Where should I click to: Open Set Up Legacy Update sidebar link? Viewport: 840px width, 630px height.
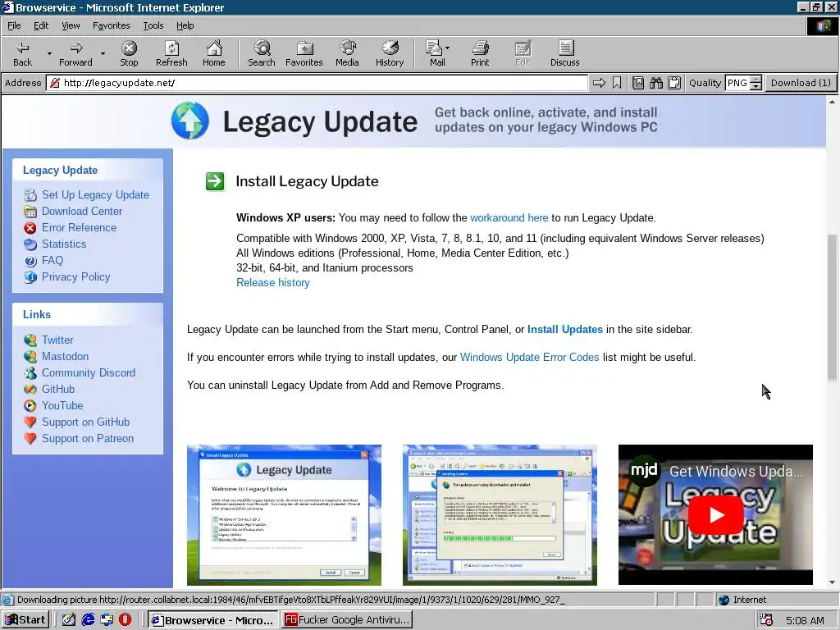tap(95, 194)
